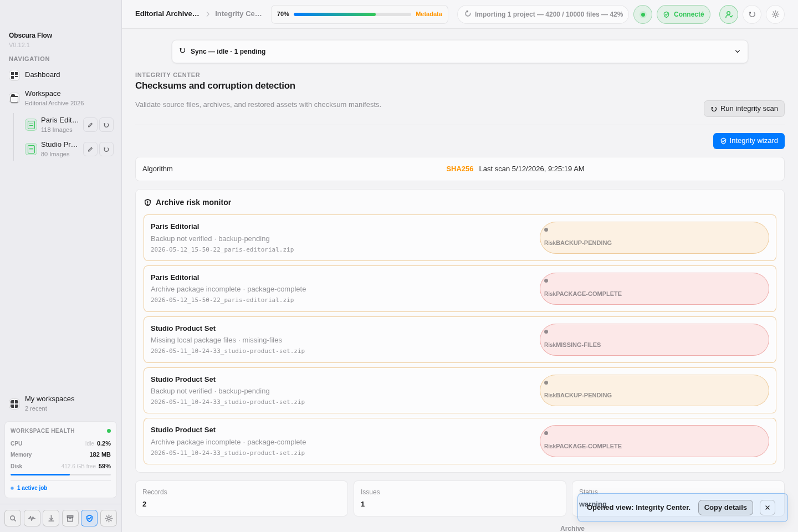Open Dashboard from navigation
Image resolution: width=798 pixels, height=532 pixels.
coord(60,75)
